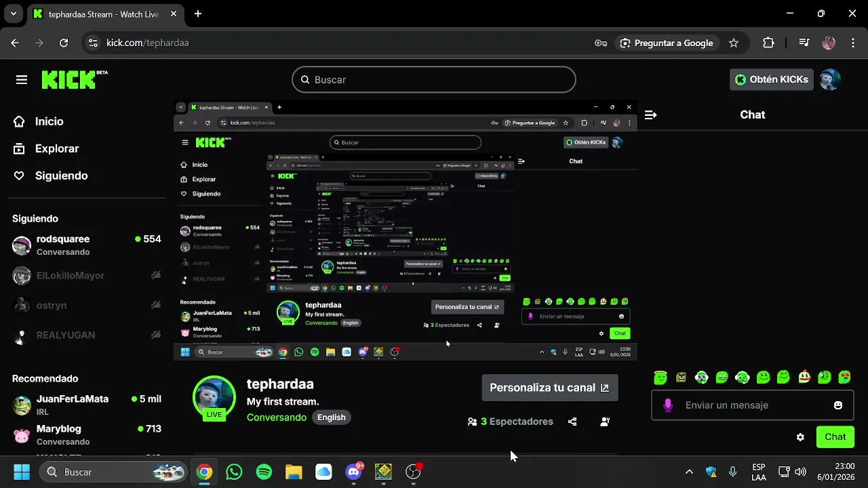Open chat settings gear
The width and height of the screenshot is (868, 488).
point(800,437)
